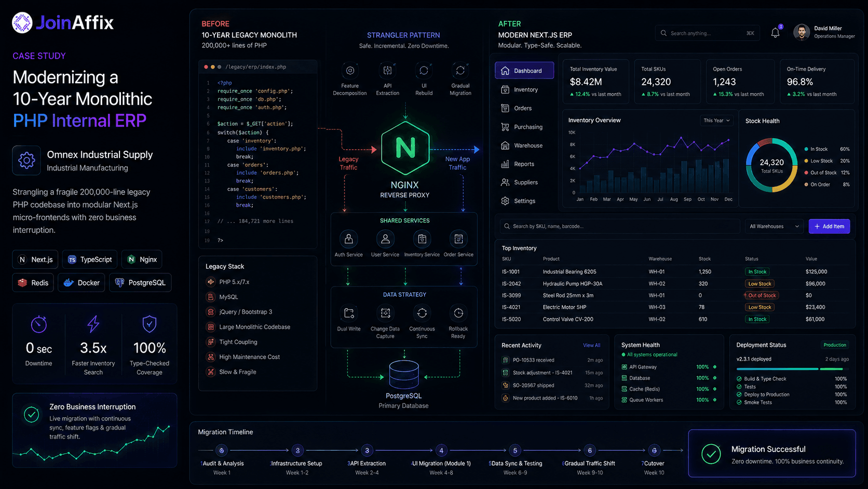Click the Omnex Industrial Supply gear icon
The width and height of the screenshot is (868, 489).
point(26,160)
